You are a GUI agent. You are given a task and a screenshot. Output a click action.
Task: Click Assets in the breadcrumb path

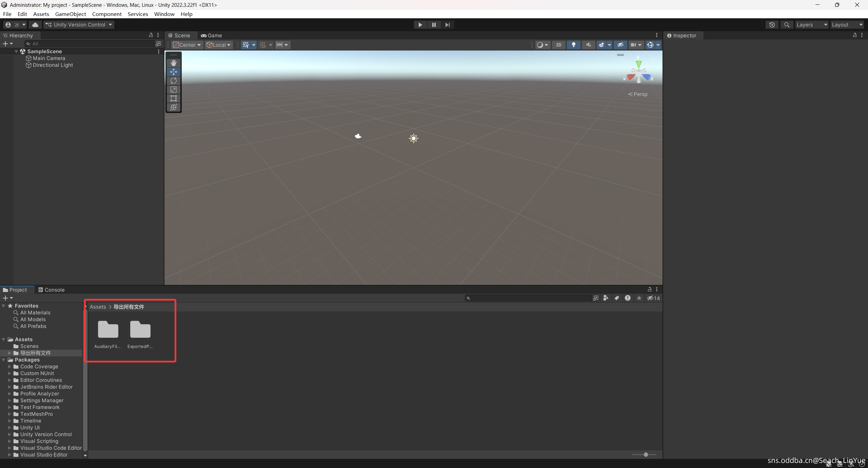click(98, 307)
